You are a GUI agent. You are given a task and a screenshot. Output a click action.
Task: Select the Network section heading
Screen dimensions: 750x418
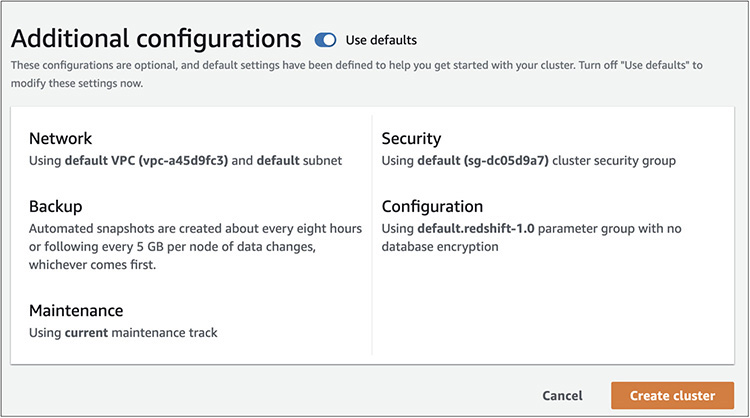(60, 139)
